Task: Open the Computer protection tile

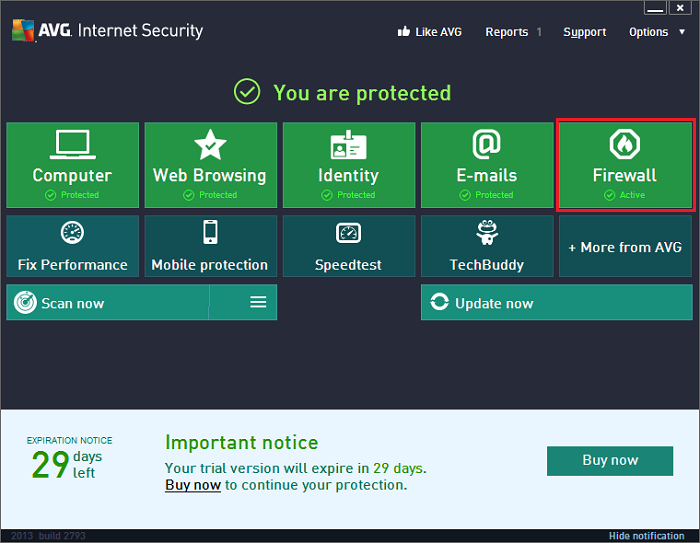Action: tap(72, 165)
